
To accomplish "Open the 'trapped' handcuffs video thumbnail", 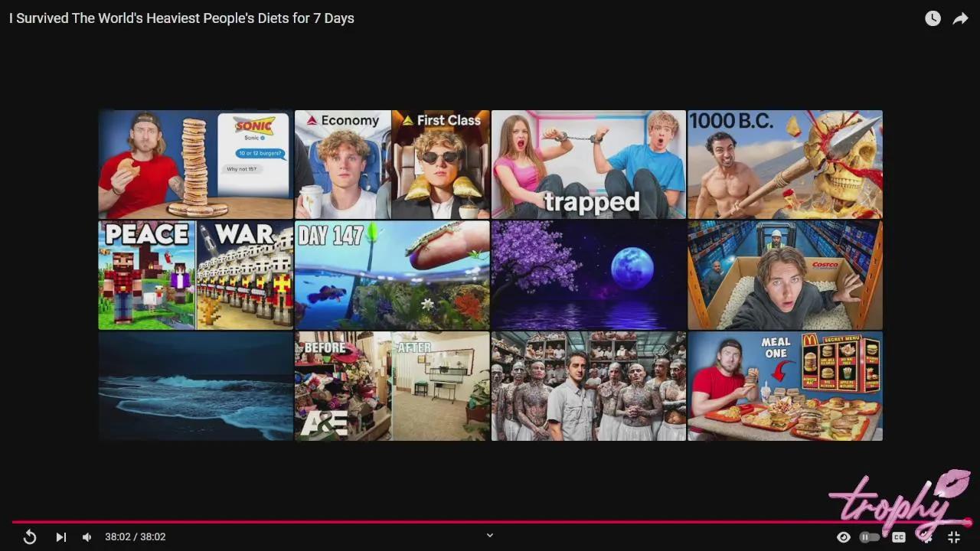I will pyautogui.click(x=588, y=164).
